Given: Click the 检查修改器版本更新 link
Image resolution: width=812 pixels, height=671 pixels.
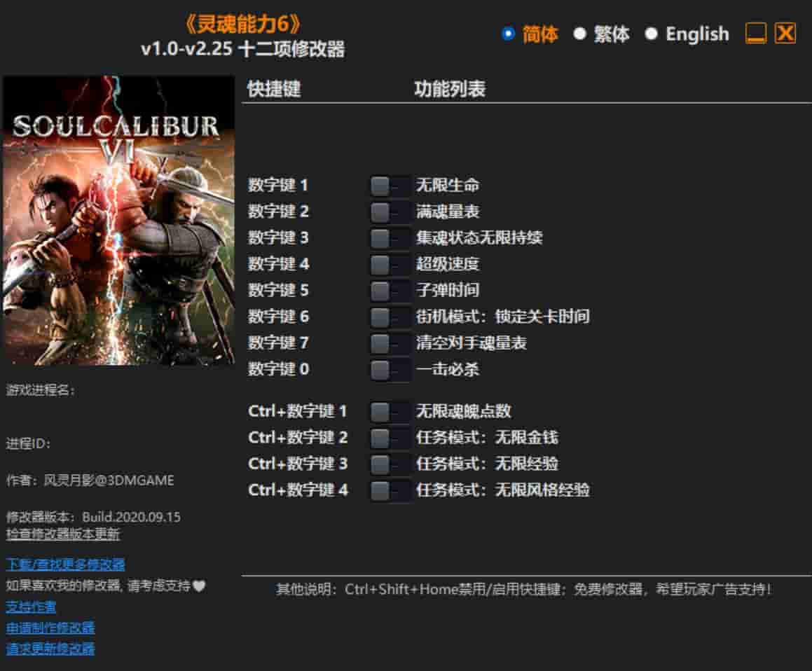Looking at the screenshot, I should click(63, 534).
